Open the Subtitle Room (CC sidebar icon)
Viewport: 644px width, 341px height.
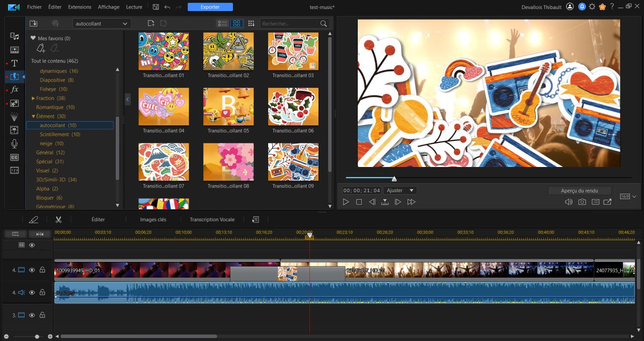click(15, 157)
